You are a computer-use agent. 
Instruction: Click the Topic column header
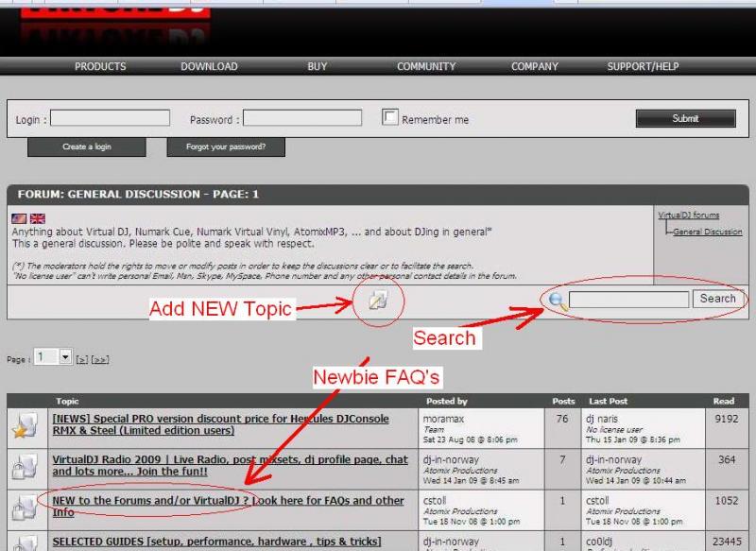[67, 401]
